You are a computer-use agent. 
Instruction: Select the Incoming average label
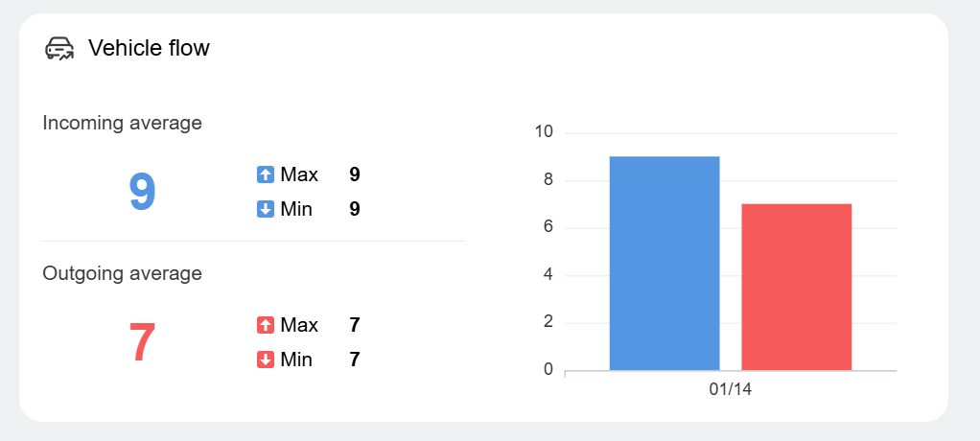click(x=122, y=123)
